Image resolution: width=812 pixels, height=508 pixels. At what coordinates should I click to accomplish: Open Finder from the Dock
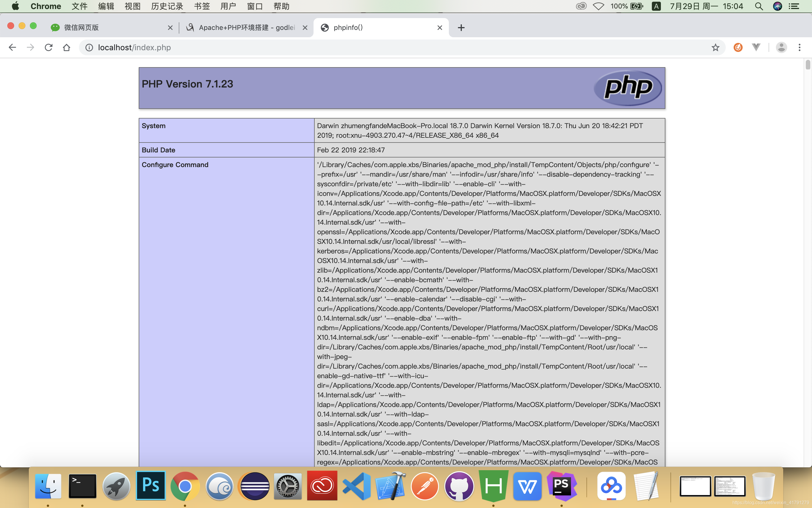pos(48,486)
